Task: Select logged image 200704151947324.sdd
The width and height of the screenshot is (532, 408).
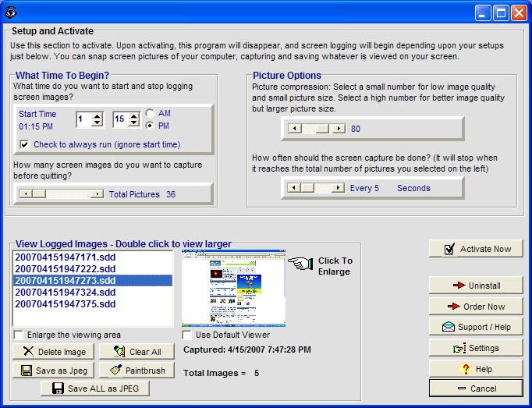Action: [93, 293]
